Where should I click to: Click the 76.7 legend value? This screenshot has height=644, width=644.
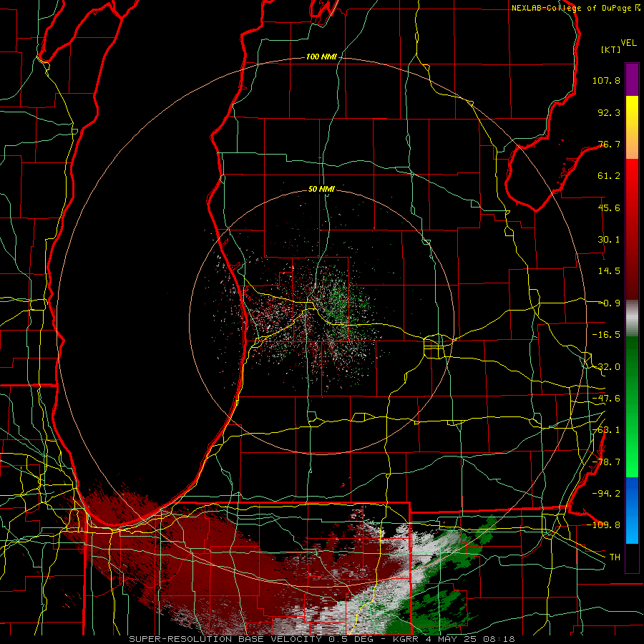[609, 144]
